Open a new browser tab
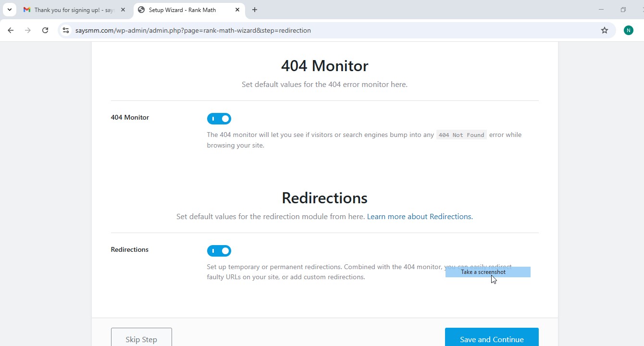The height and width of the screenshot is (346, 644). (x=255, y=10)
